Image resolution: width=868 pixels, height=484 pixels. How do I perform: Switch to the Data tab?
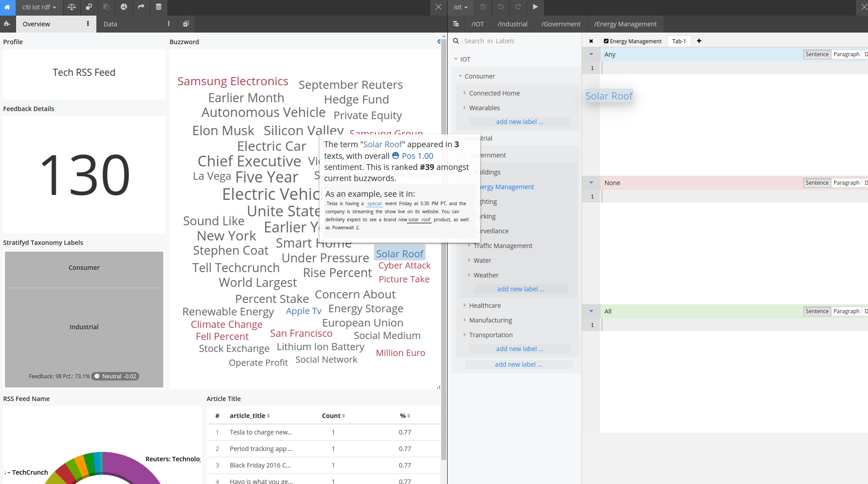click(110, 24)
